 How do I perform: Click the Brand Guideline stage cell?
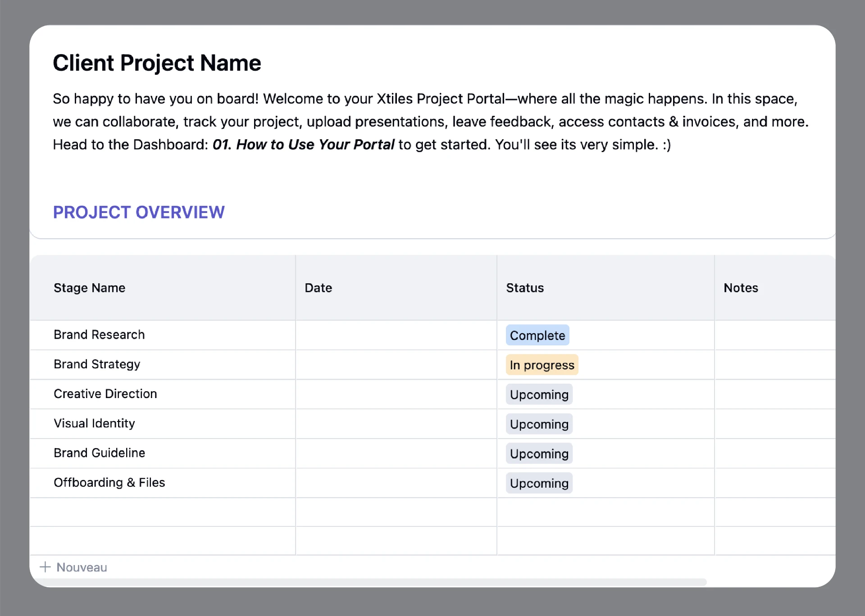pos(163,453)
